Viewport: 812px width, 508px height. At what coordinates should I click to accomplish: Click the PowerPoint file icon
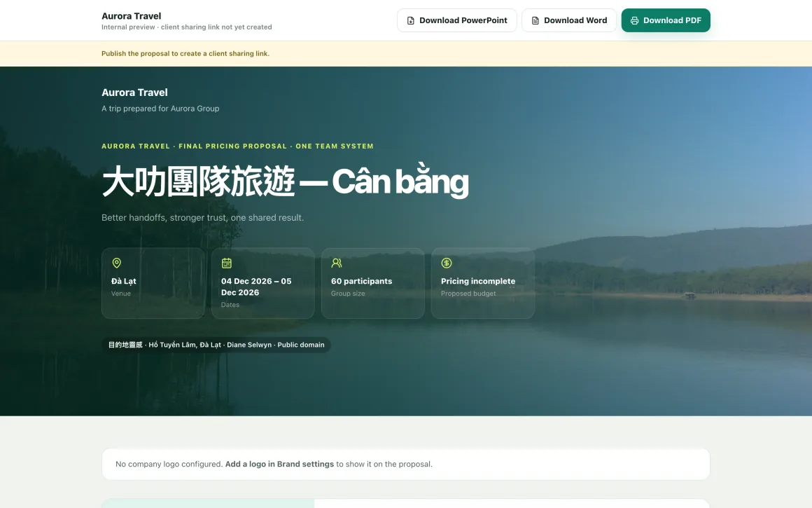411,21
